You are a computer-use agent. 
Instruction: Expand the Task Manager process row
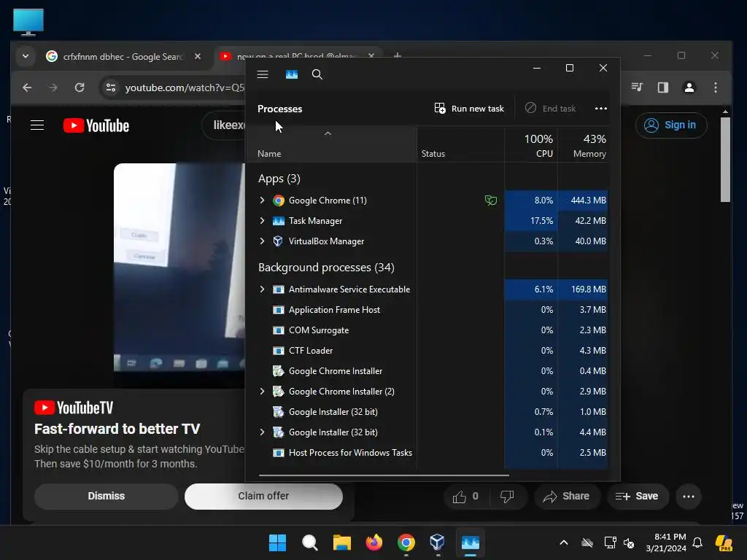(262, 220)
